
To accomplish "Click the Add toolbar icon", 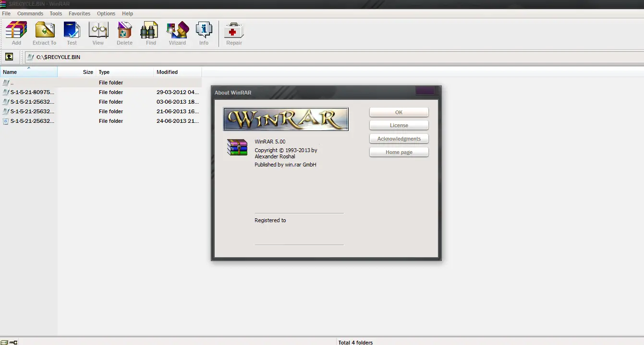I will pyautogui.click(x=16, y=30).
